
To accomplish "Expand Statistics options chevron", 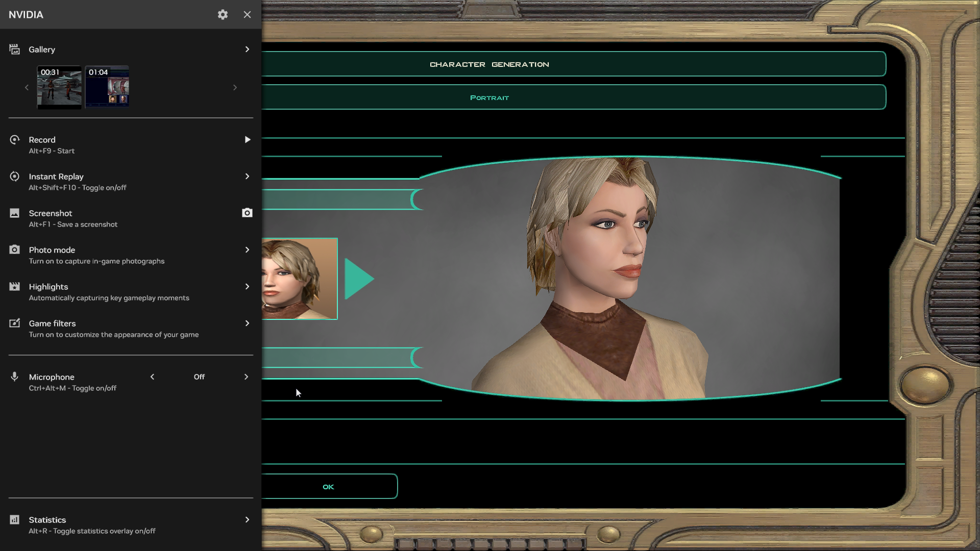I will tap(247, 519).
